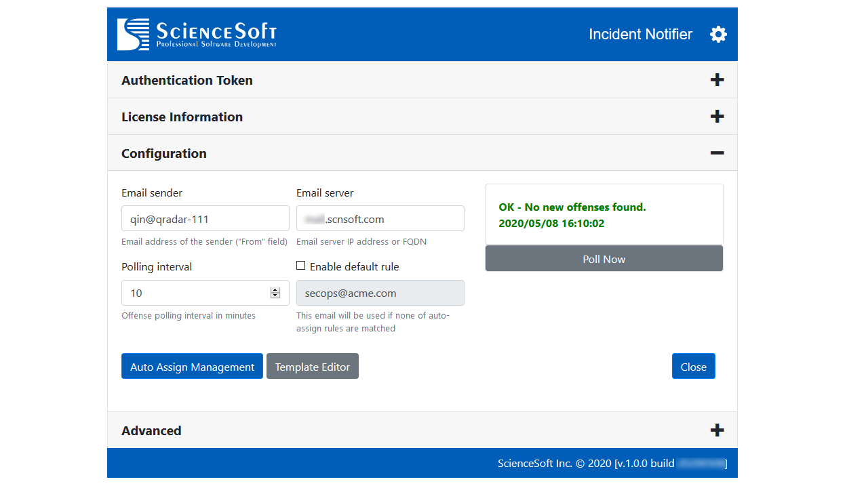This screenshot has height=488, width=868.
Task: Open settings via the gear icon
Action: [x=718, y=35]
